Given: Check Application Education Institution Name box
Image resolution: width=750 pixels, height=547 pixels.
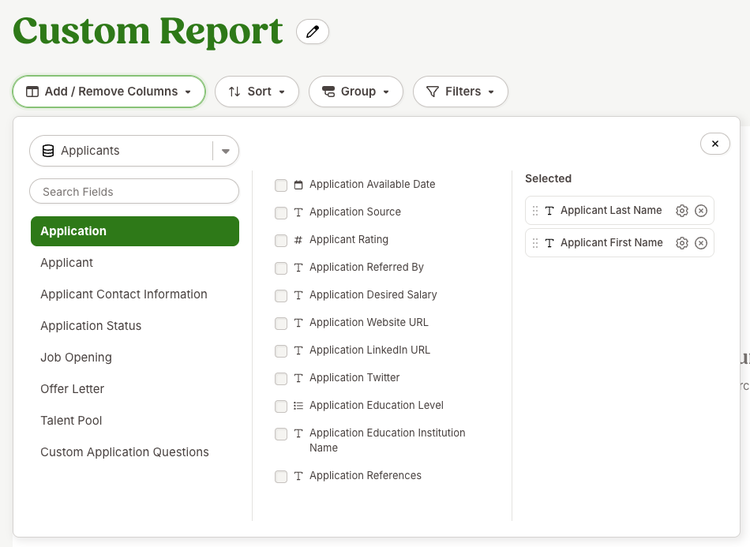Looking at the screenshot, I should pos(281,434).
